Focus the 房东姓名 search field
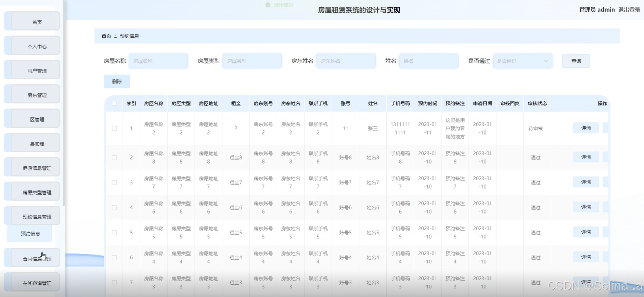The width and height of the screenshot is (644, 297). point(346,61)
